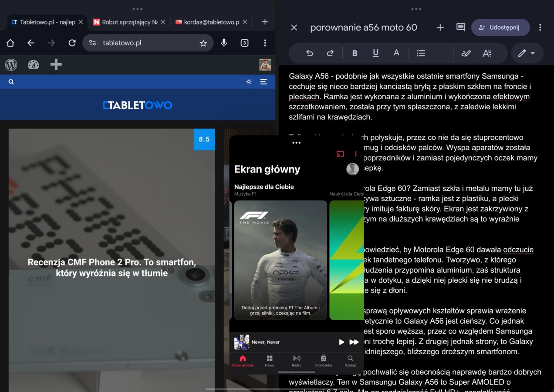
Task: Open the handwriting pen tool in Docs
Action: click(466, 53)
